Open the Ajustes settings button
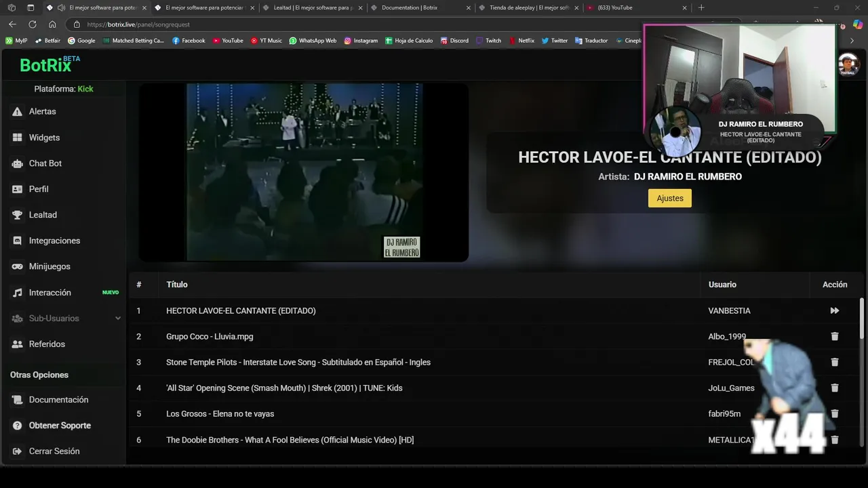Image resolution: width=868 pixels, height=488 pixels. click(670, 198)
